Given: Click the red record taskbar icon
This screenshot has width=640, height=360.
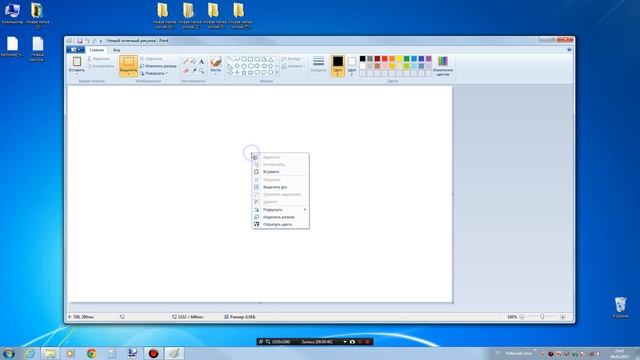Looking at the screenshot, I should pyautogui.click(x=153, y=353).
